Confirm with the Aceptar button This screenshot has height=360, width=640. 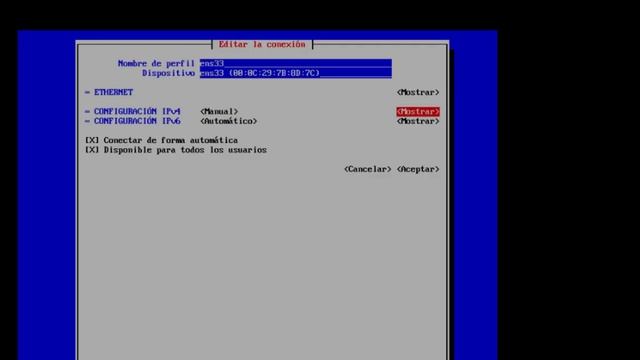[x=418, y=169]
